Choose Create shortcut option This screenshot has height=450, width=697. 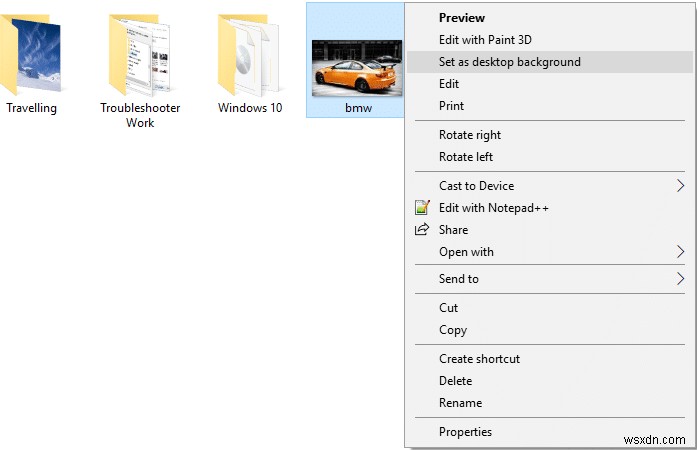point(550,359)
